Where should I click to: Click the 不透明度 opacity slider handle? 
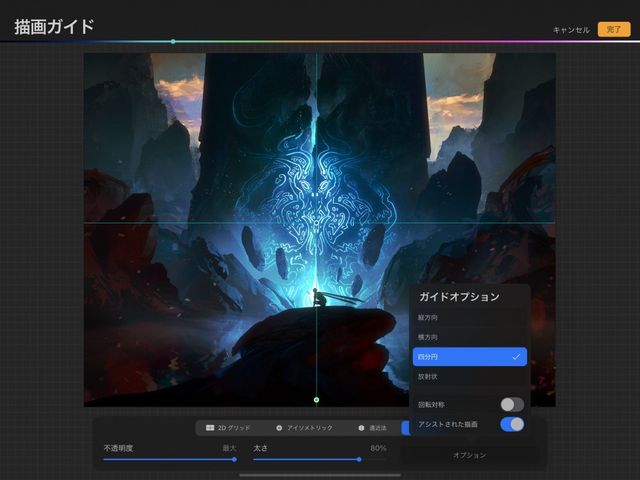point(234,459)
